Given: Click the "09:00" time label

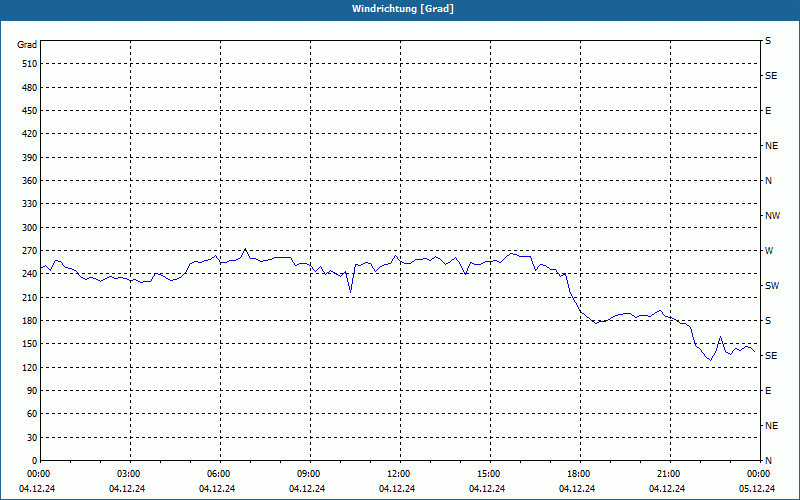Looking at the screenshot, I should click(310, 474).
